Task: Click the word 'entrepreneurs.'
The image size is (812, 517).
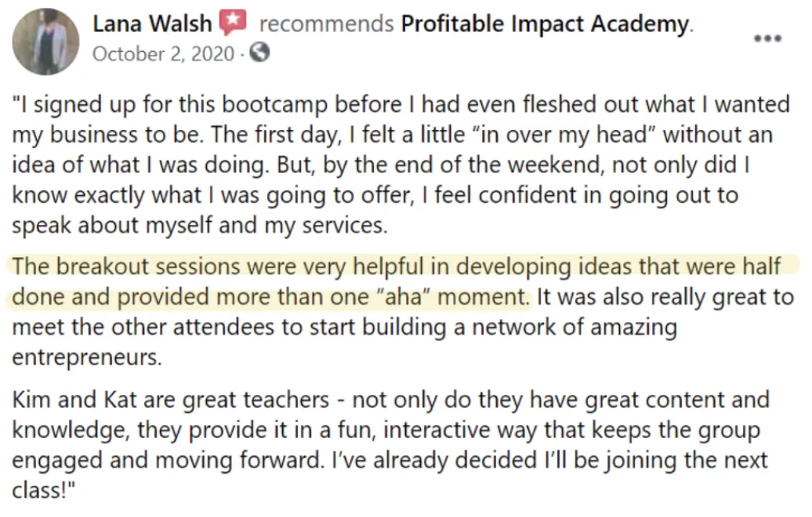Action: [87, 357]
